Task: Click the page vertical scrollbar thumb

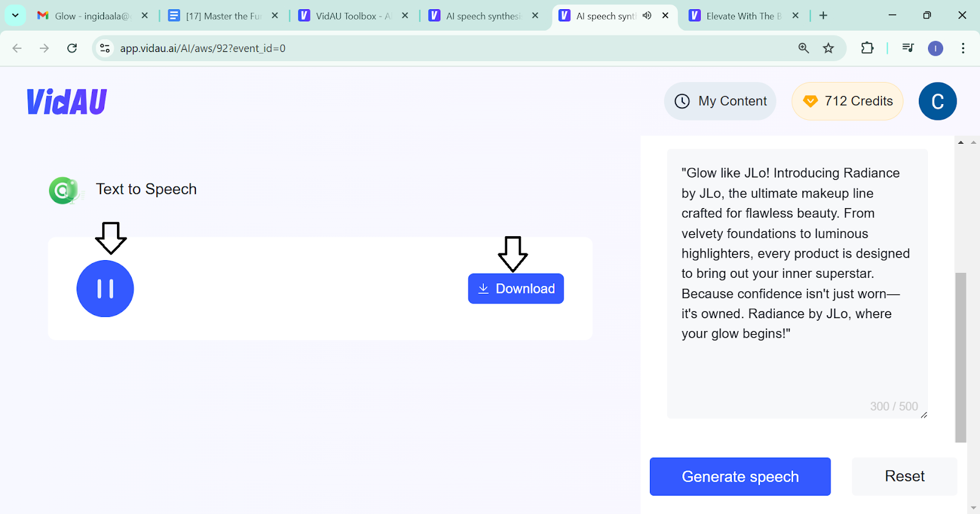Action: click(x=960, y=357)
